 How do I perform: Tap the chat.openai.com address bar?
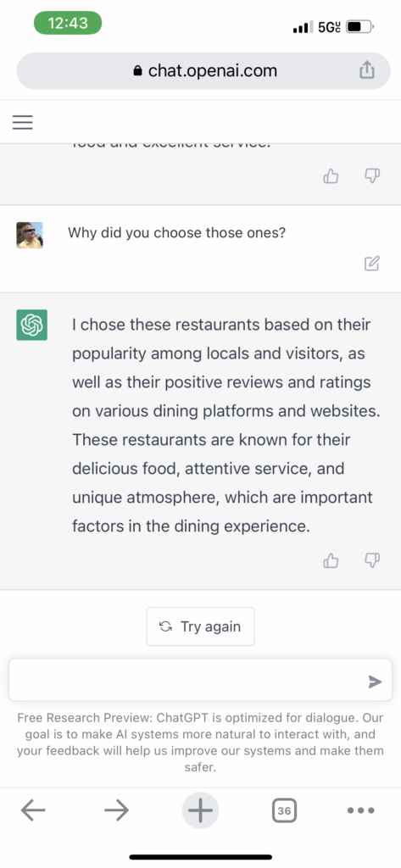tap(203, 71)
